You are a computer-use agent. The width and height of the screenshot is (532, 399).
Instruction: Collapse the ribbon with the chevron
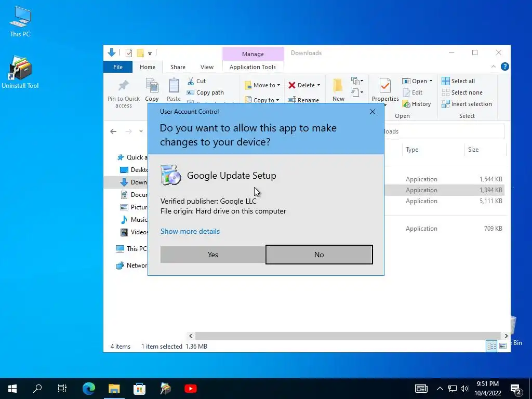494,67
